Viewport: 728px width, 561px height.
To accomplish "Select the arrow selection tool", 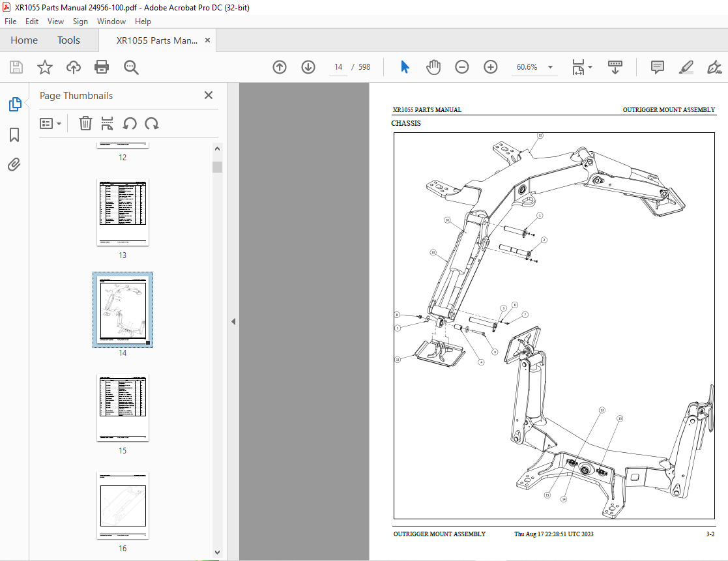I will point(405,67).
